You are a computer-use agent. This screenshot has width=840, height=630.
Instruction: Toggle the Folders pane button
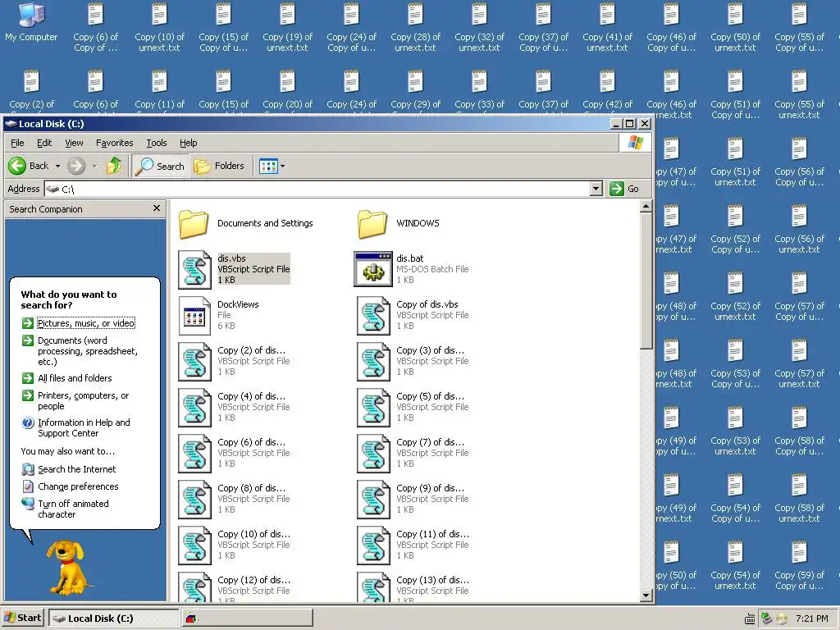coord(219,166)
